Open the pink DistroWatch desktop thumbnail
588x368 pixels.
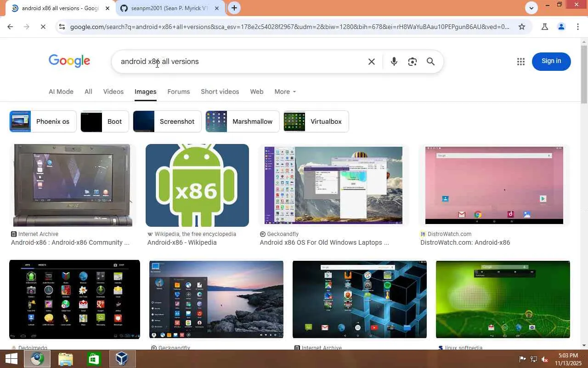494,185
